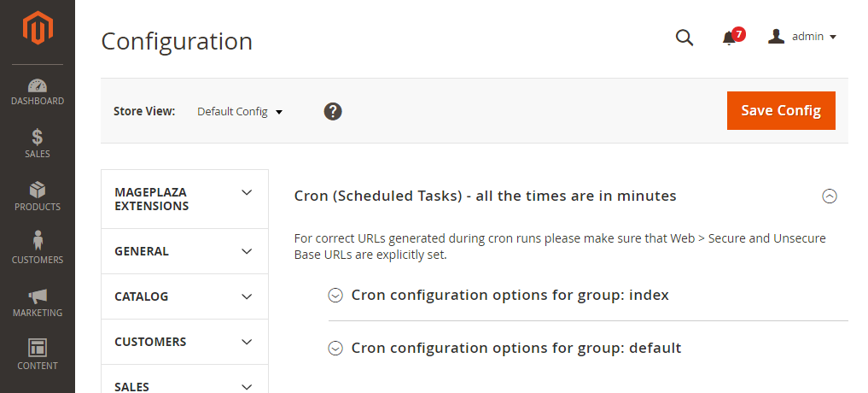Open the admin account dropdown
The image size is (868, 393).
point(802,37)
